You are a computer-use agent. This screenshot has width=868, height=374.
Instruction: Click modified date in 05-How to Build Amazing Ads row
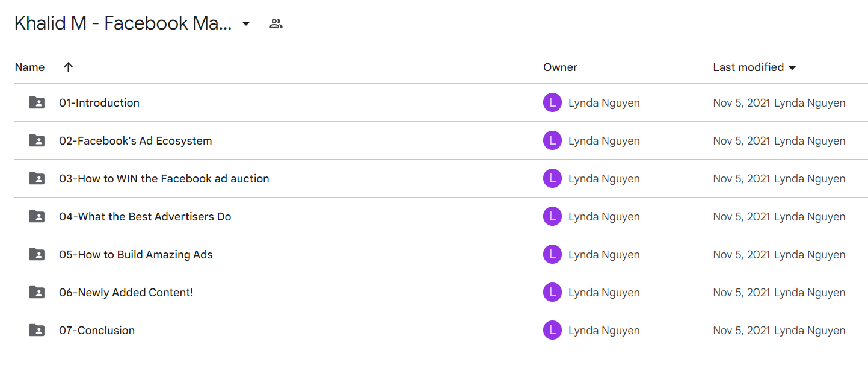click(x=742, y=255)
